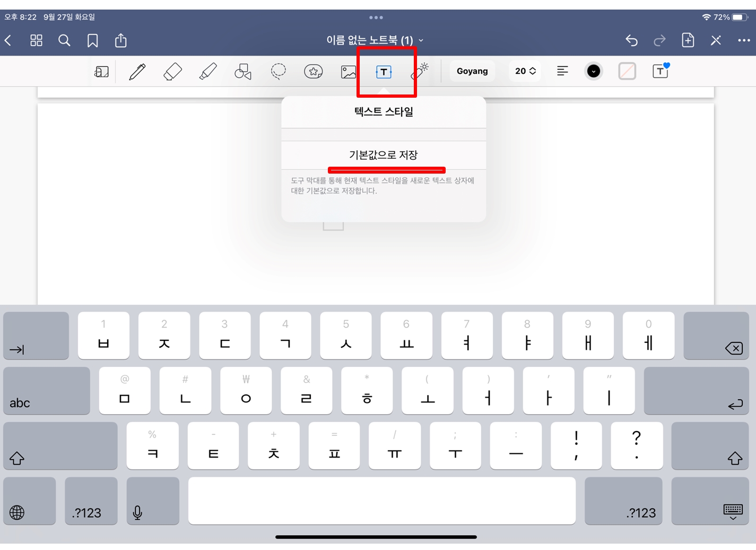Open the search magnifier
Viewport: 756px width, 550px height.
tap(64, 40)
